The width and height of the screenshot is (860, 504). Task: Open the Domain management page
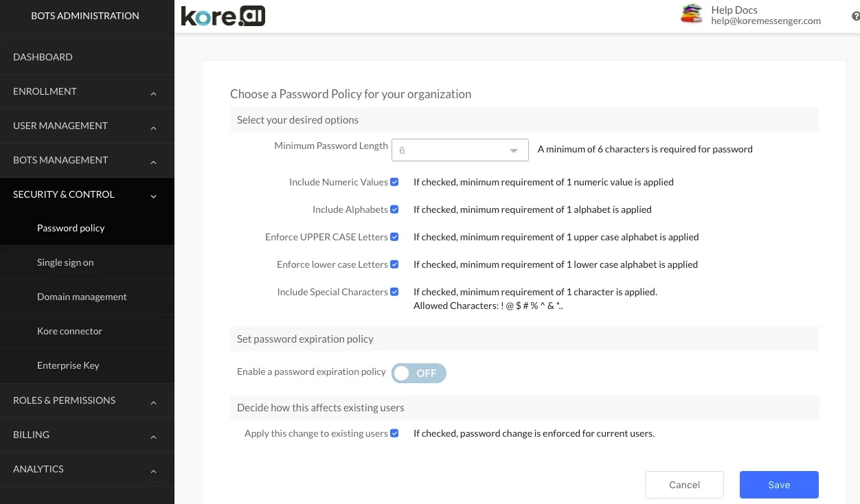(82, 297)
